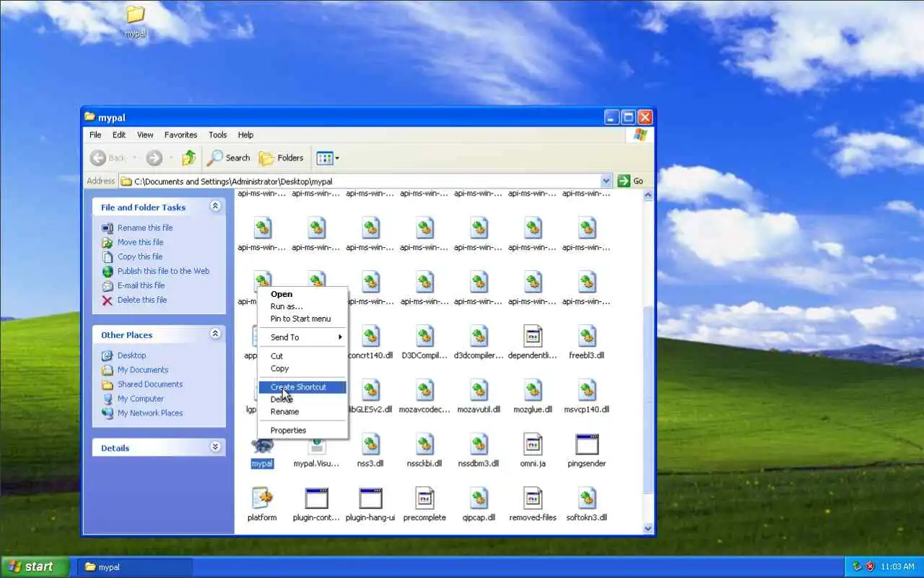Click Publish this file to the Web
The height and width of the screenshot is (578, 924).
tap(163, 271)
